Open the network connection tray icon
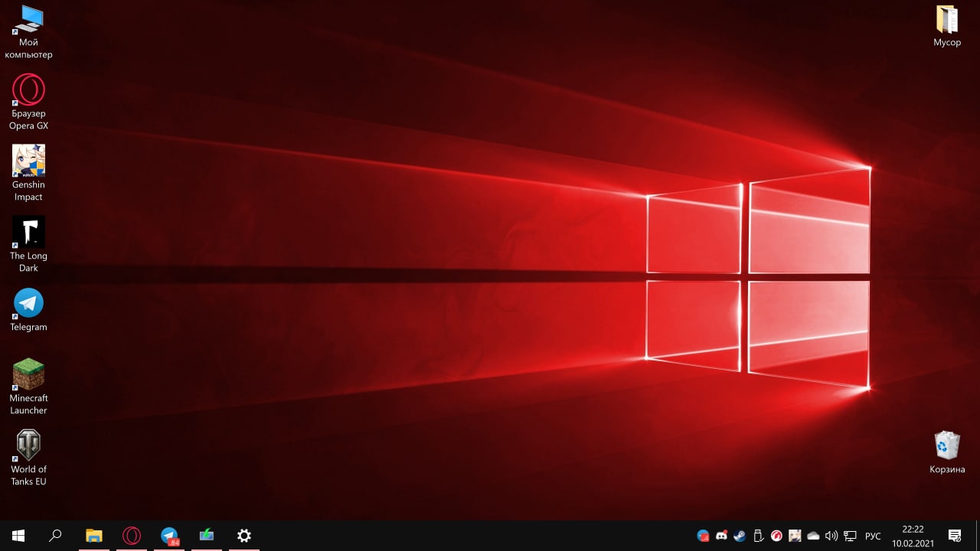Viewport: 980px width, 551px height. pos(850,536)
